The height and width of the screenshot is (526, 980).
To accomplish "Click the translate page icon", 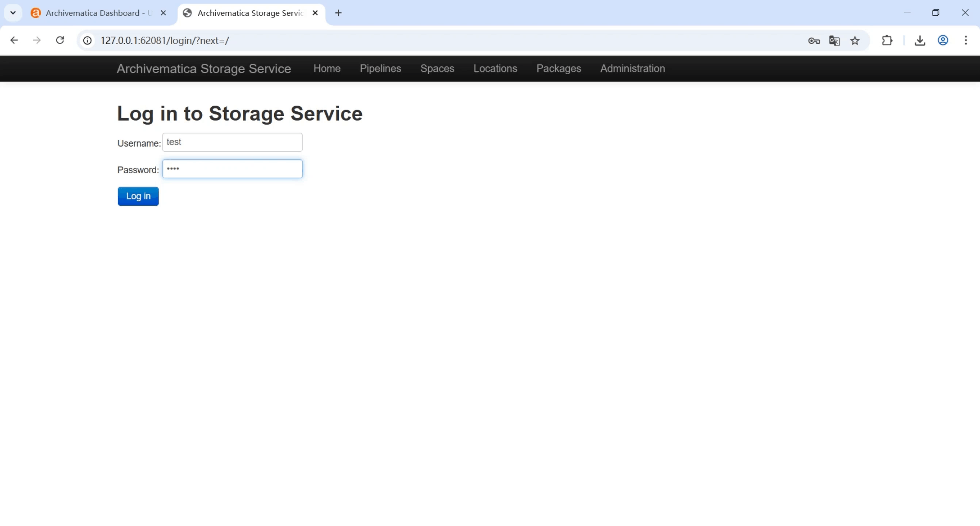I will coord(834,41).
